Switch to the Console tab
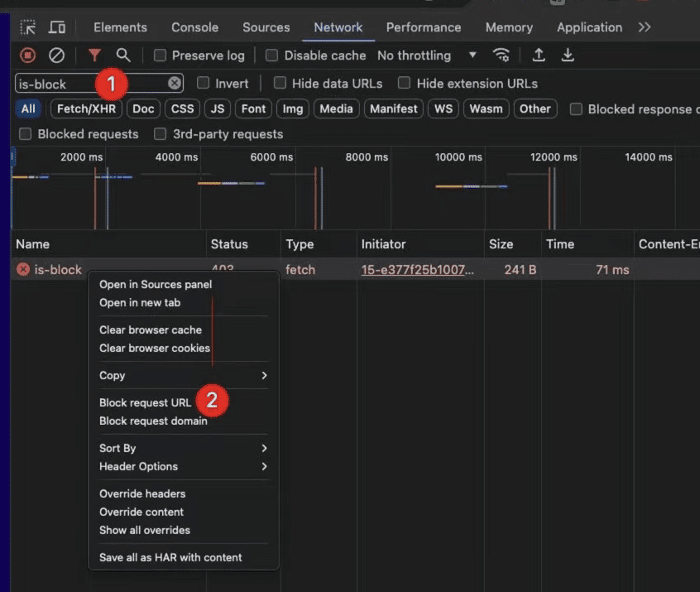The width and height of the screenshot is (700, 592). tap(195, 27)
